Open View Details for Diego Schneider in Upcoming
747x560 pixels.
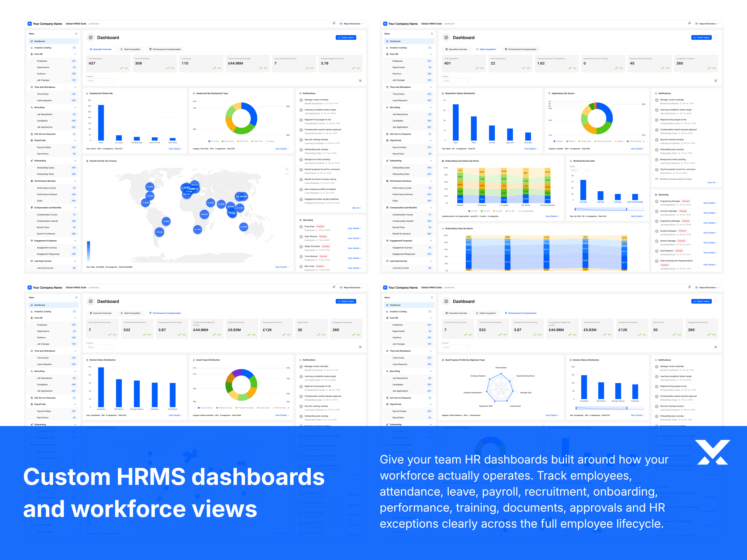tap(354, 248)
